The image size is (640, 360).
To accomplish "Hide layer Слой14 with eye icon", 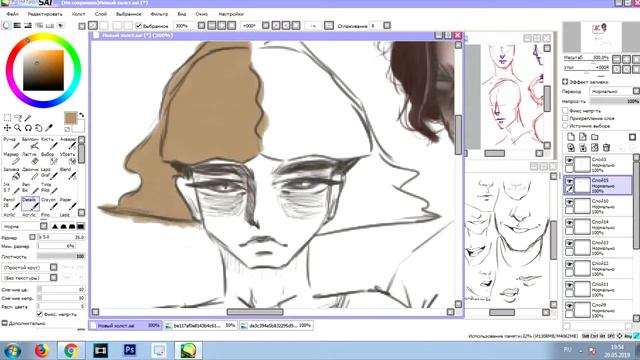I will 569,223.
